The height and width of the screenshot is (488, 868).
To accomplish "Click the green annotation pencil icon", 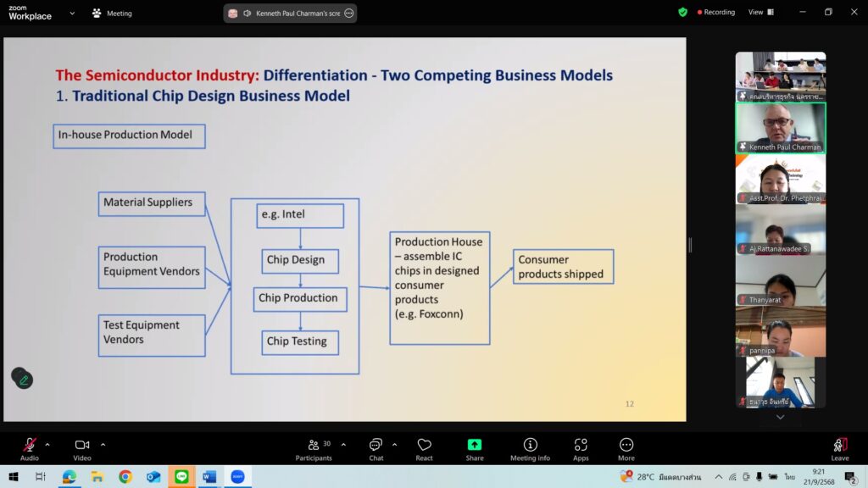I will click(x=23, y=379).
